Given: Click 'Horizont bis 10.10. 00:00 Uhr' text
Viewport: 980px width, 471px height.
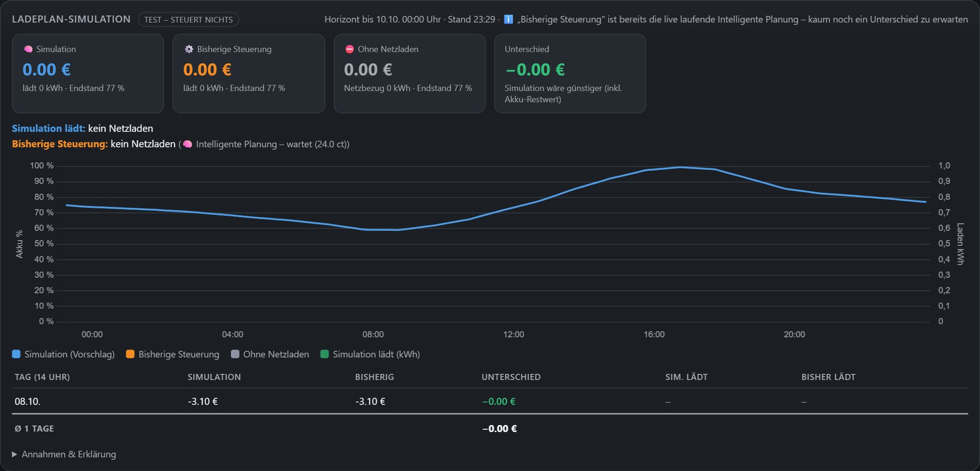Looking at the screenshot, I should [382, 20].
